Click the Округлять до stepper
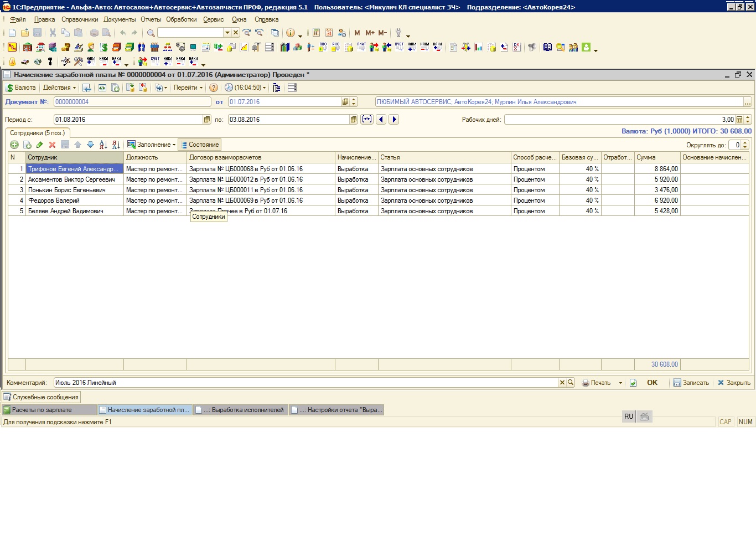756x535 pixels. coord(745,145)
